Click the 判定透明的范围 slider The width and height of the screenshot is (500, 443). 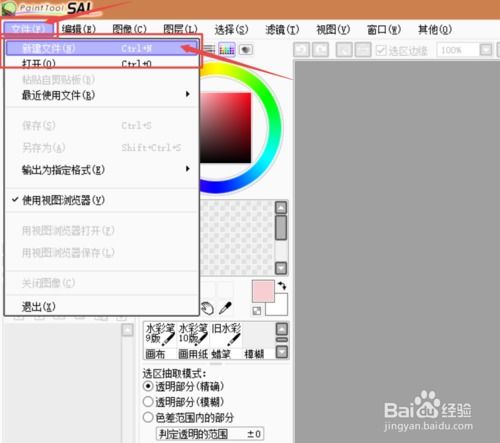(x=210, y=433)
